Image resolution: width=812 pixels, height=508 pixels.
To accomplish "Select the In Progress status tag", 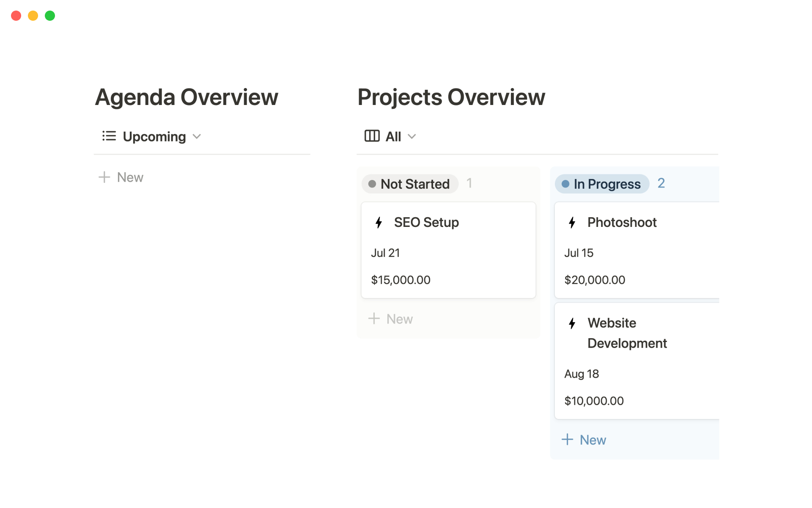I will click(602, 184).
